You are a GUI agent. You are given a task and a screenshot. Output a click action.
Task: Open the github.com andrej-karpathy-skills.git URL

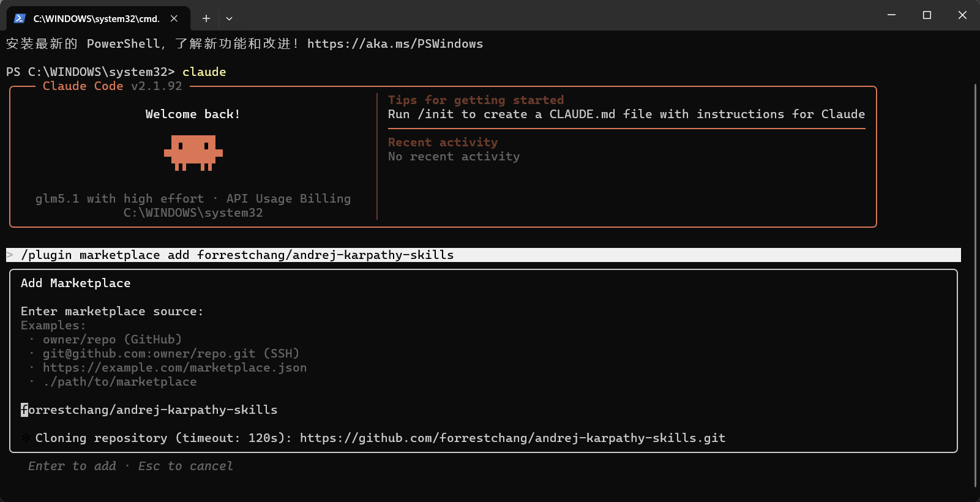pos(512,438)
